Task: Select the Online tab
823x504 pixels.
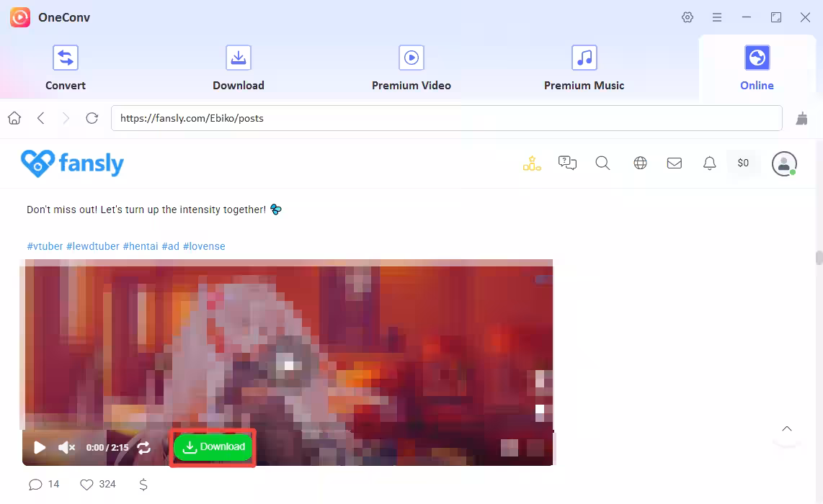Action: coord(757,68)
